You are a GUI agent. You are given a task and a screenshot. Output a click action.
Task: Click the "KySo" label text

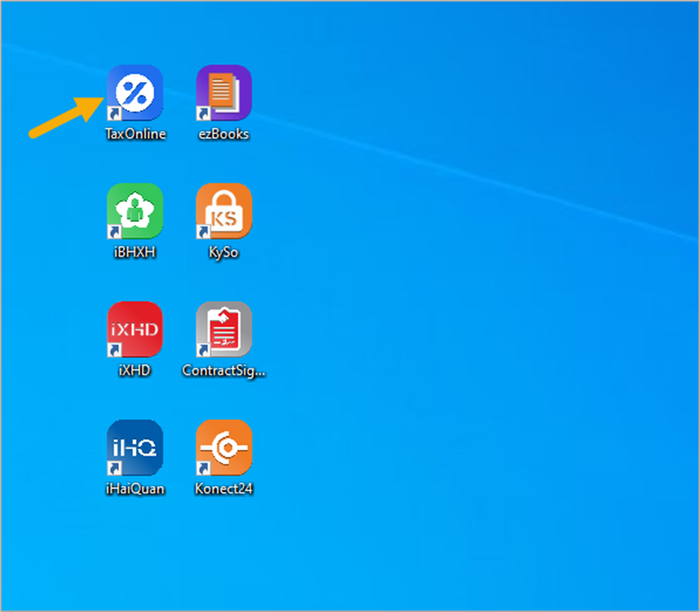pos(224,253)
